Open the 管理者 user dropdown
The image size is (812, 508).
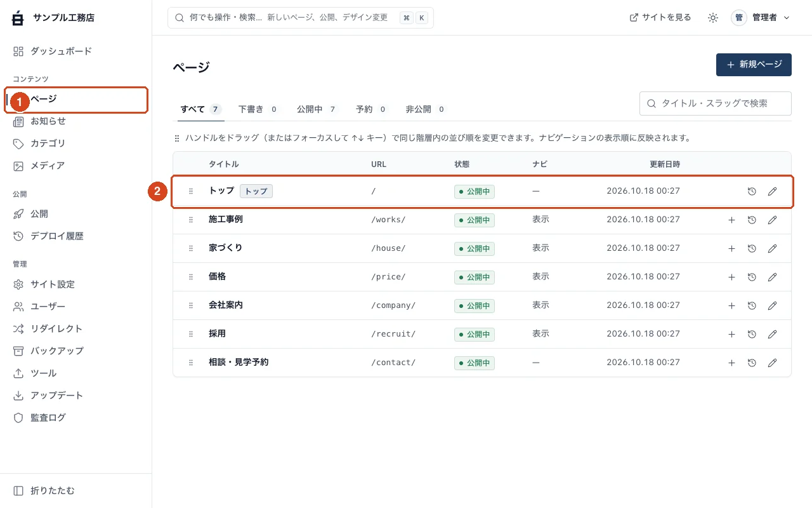(761, 18)
